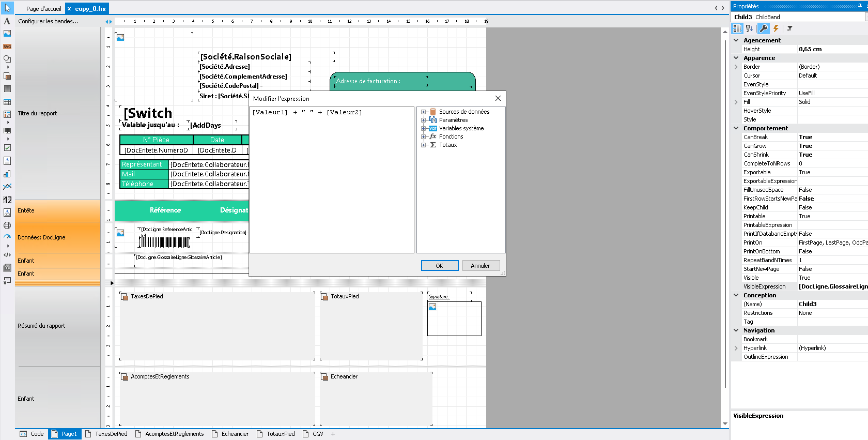Pick the Barcode object tool
This screenshot has width=868, height=440.
point(7,131)
